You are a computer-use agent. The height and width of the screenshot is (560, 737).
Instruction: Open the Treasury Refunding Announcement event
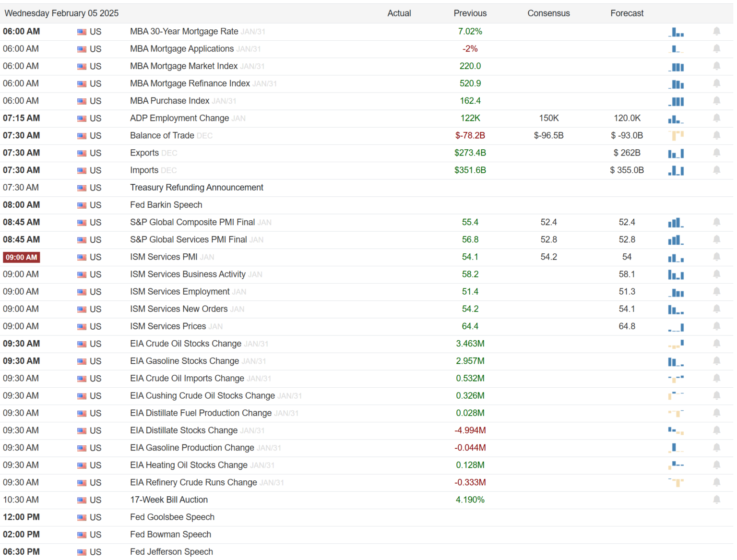(x=196, y=188)
